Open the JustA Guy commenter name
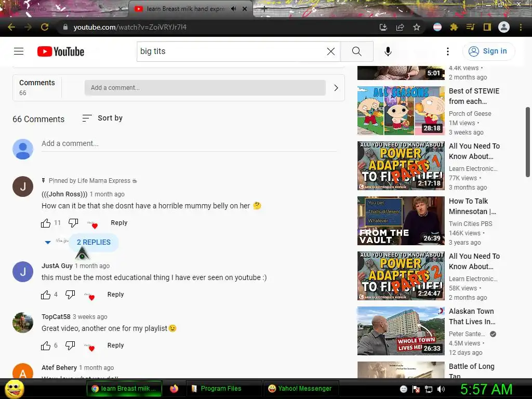 (x=57, y=266)
